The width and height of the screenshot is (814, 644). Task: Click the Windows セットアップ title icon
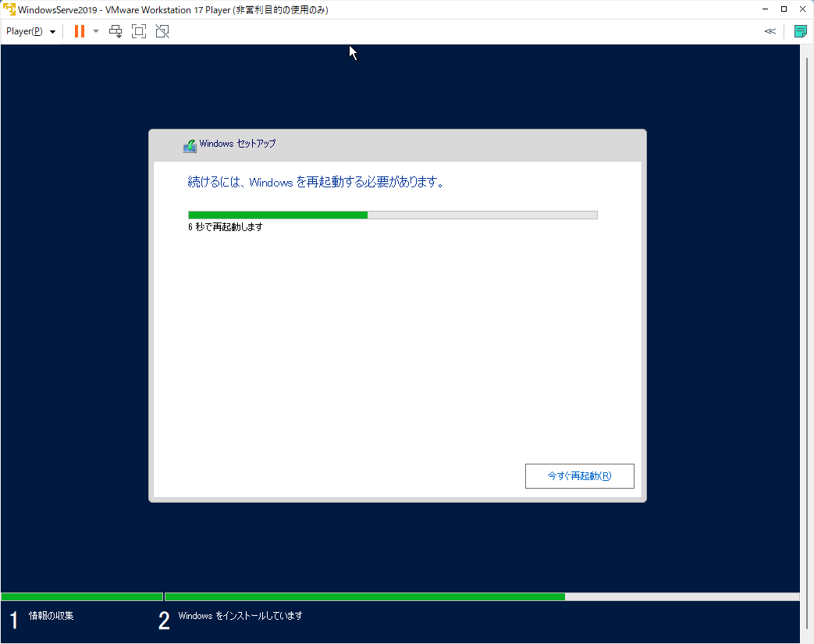[x=190, y=146]
